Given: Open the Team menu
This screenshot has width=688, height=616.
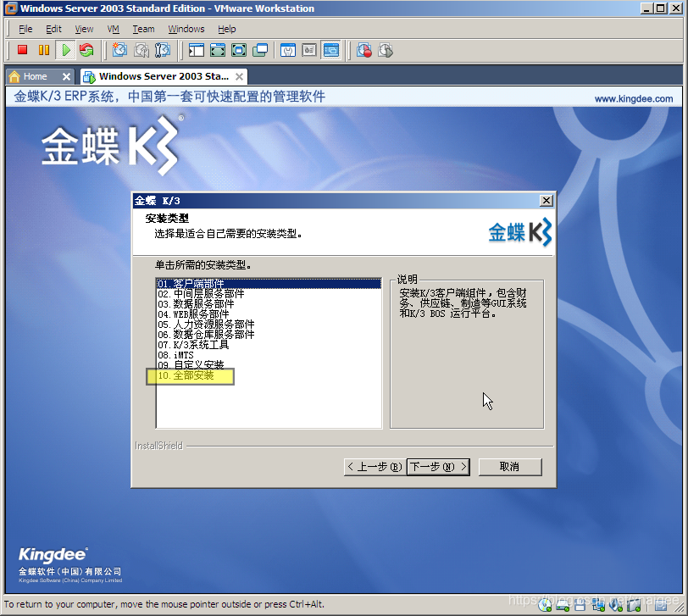Looking at the screenshot, I should [x=143, y=29].
